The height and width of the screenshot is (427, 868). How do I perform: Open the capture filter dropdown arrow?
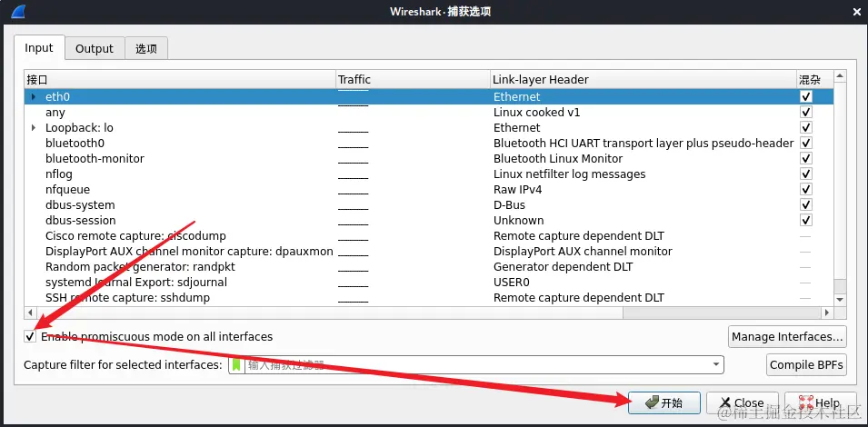716,365
